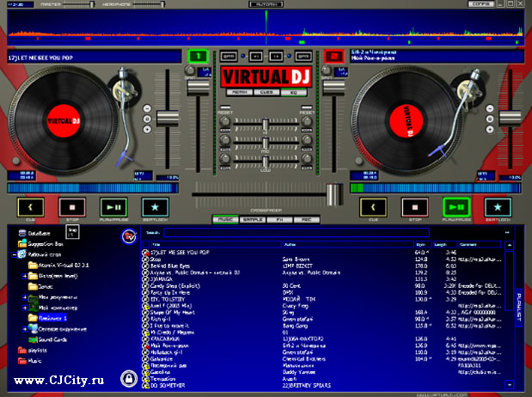The image size is (532, 397).
Task: Click the crossfader handle
Action: tap(334, 194)
